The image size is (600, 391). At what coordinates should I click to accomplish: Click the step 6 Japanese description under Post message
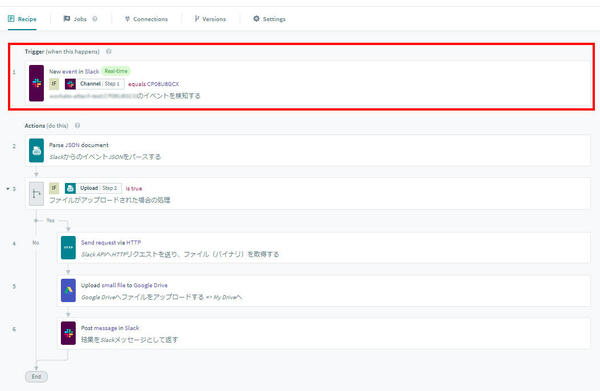tap(129, 340)
